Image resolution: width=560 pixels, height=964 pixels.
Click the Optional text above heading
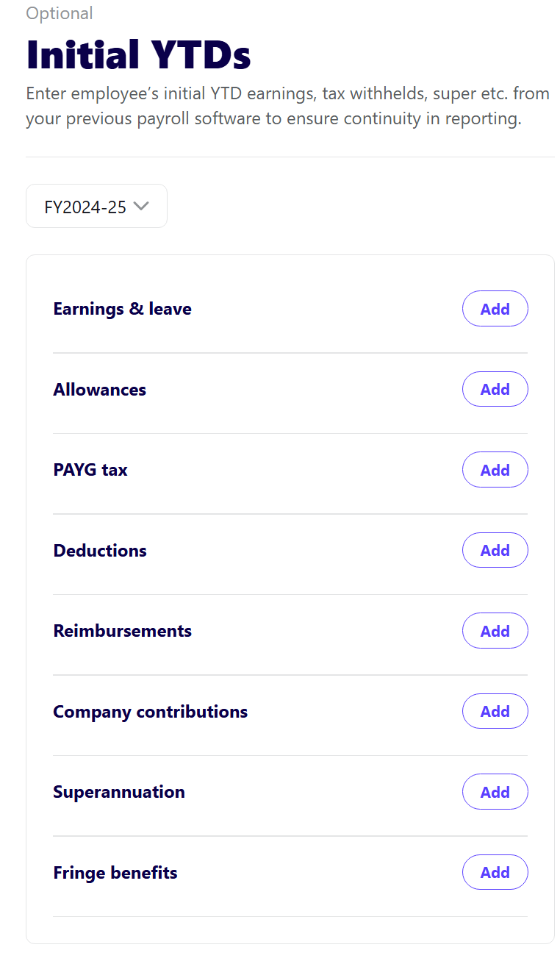(x=60, y=13)
